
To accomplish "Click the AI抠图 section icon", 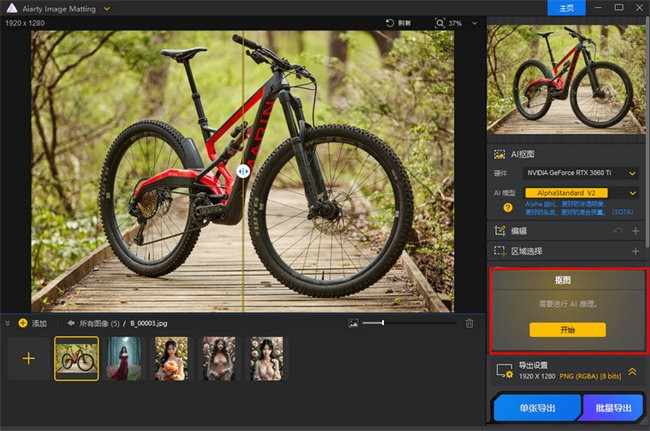I will pyautogui.click(x=499, y=154).
